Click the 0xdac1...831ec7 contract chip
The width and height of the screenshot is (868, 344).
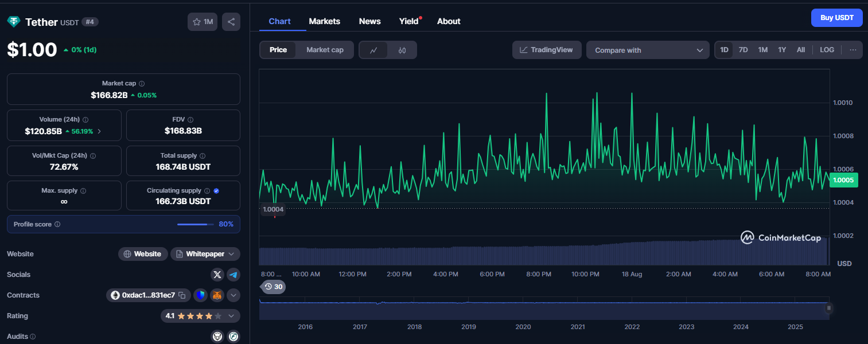point(148,295)
